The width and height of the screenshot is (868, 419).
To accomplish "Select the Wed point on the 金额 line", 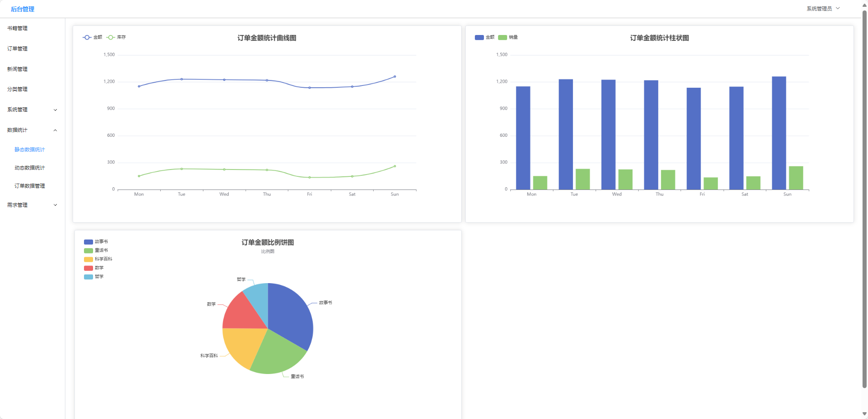I will click(x=224, y=80).
